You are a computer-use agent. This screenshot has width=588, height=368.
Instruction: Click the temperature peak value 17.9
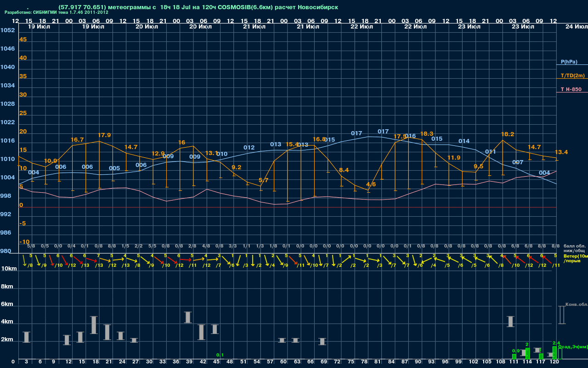[104, 135]
